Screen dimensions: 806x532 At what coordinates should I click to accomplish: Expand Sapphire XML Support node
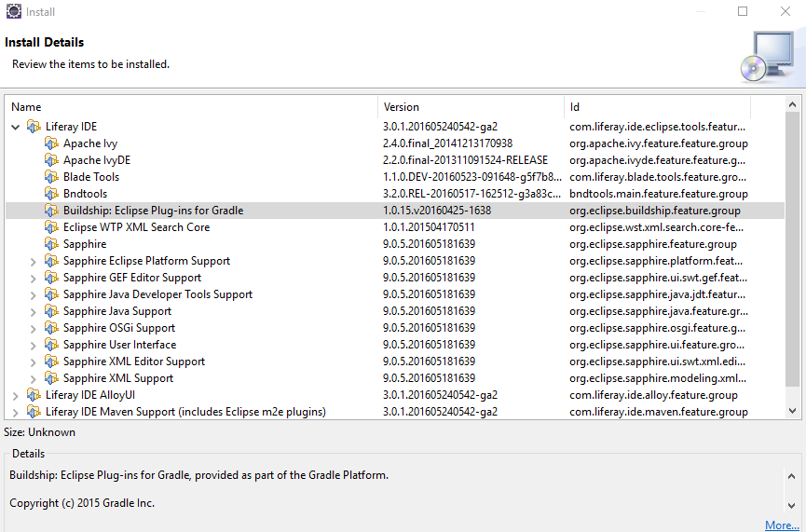click(x=33, y=379)
